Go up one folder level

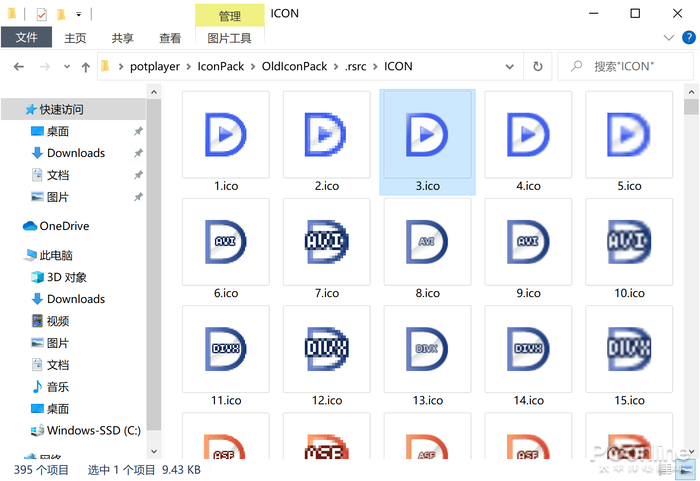[86, 67]
